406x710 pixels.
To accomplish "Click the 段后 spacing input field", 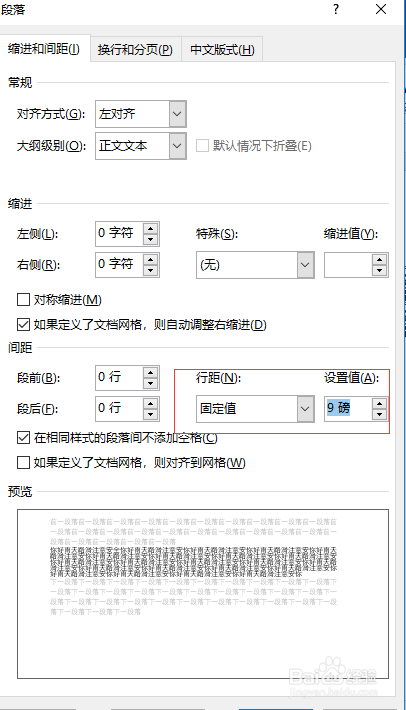I will click(119, 408).
